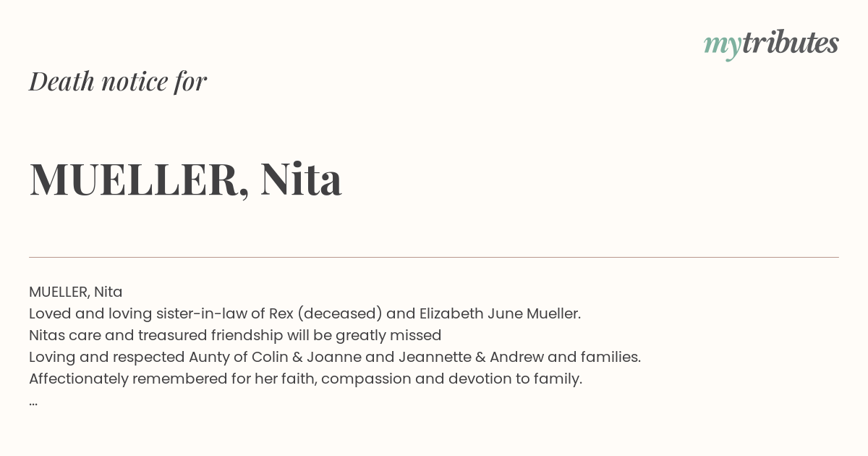Screen dimensions: 868x456
Task: Click the name "Elizabeth June Mueller"
Action: coord(500,313)
